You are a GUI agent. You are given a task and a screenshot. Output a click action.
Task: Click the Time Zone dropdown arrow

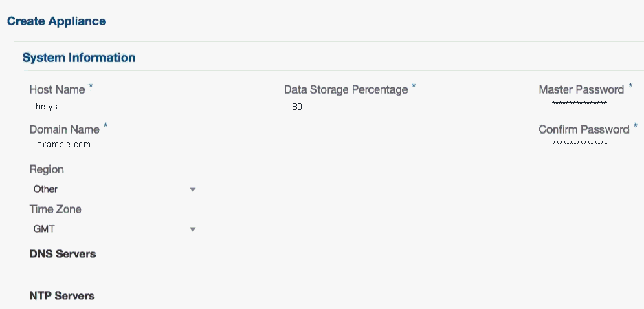[x=192, y=229]
